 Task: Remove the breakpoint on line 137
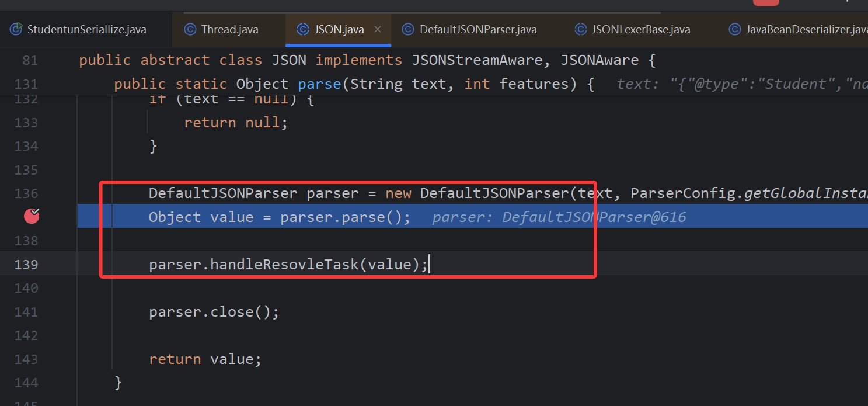[32, 217]
